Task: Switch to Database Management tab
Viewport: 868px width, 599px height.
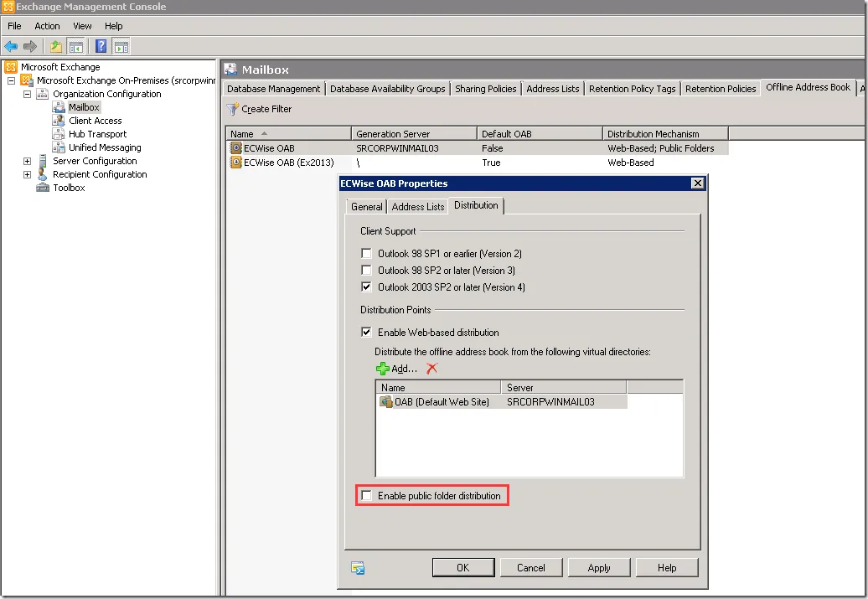Action: pyautogui.click(x=273, y=89)
